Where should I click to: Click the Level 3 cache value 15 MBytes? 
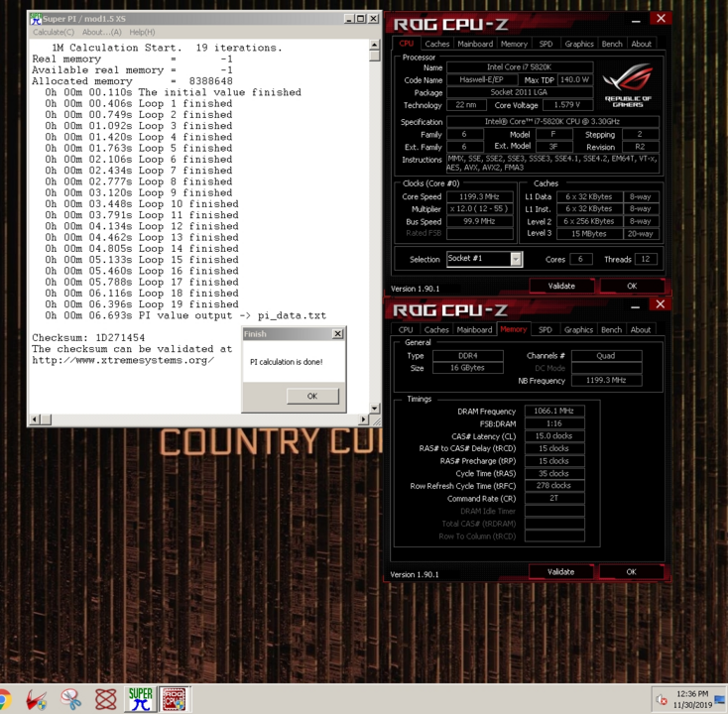point(589,234)
